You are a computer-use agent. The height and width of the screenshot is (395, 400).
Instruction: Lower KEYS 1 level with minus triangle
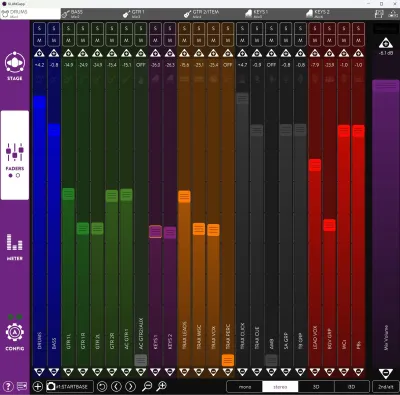click(155, 371)
